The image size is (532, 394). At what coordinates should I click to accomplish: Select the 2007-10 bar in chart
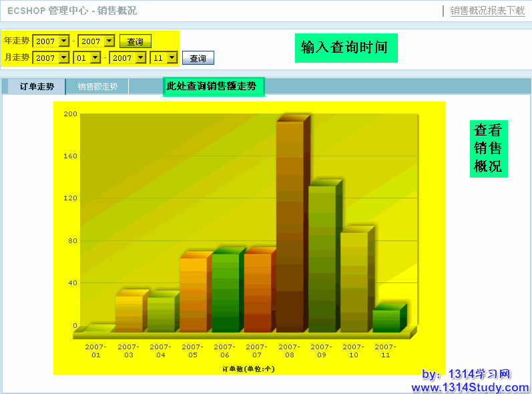coord(354,280)
